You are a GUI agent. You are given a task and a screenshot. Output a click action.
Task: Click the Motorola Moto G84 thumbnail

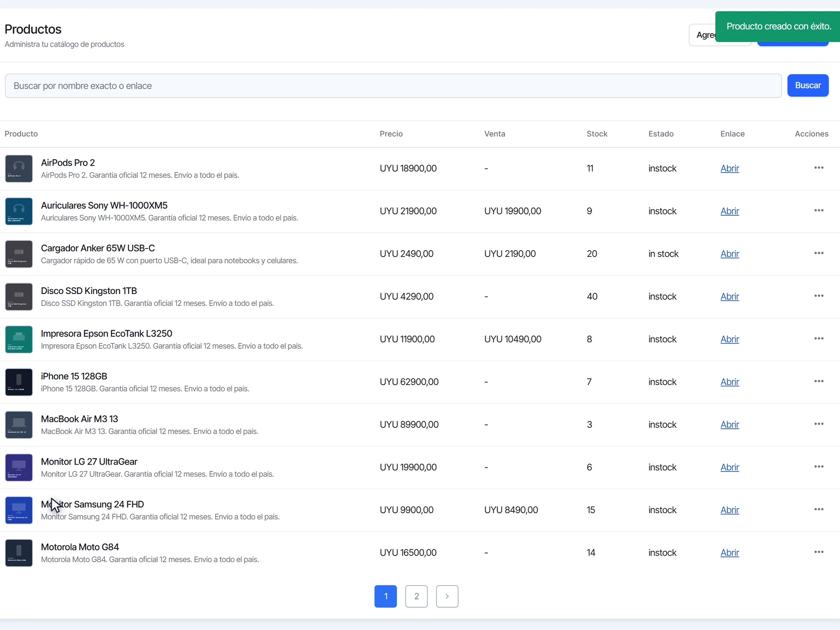click(19, 553)
